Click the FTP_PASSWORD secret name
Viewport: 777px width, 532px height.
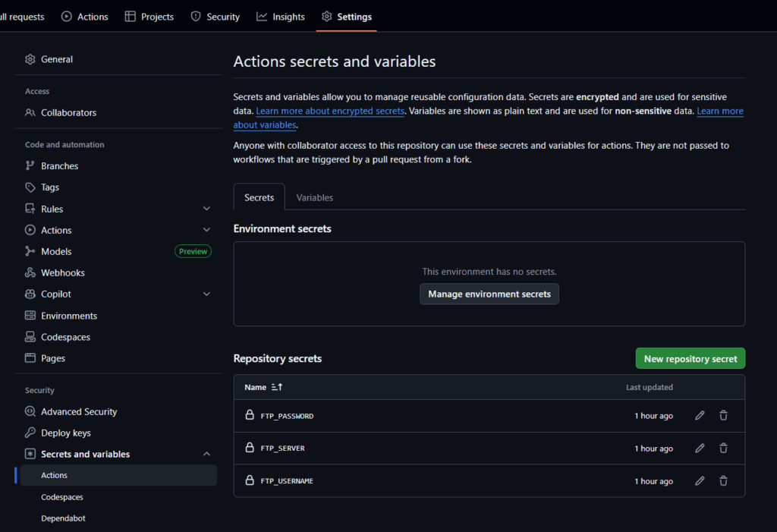pos(287,416)
